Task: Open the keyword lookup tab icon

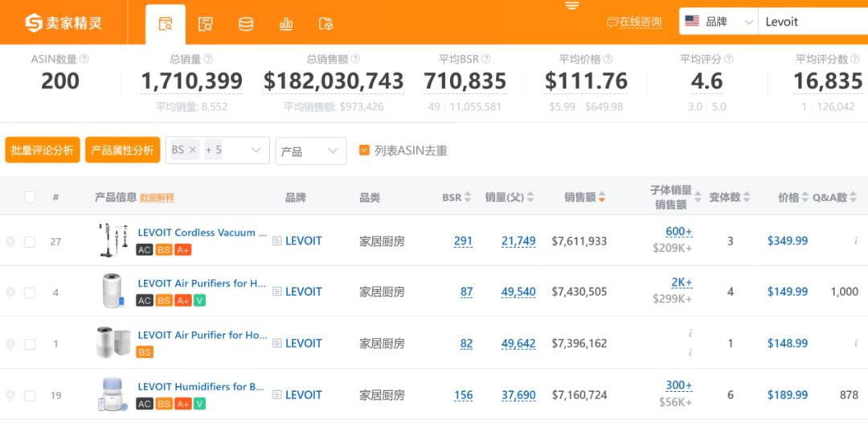Action: click(206, 24)
